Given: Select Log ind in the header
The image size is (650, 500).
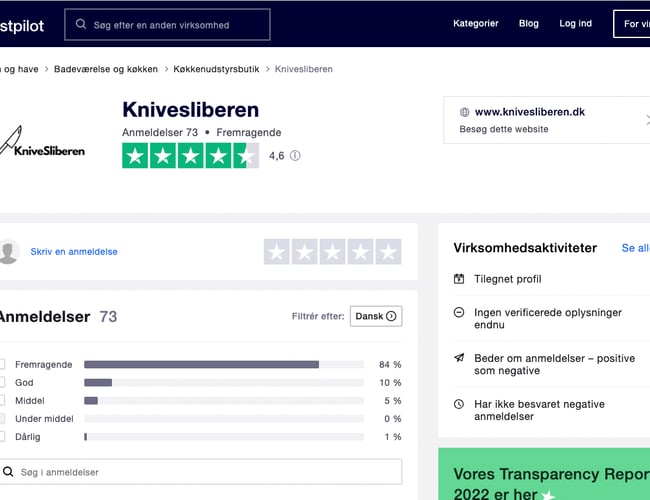Looking at the screenshot, I should [575, 24].
